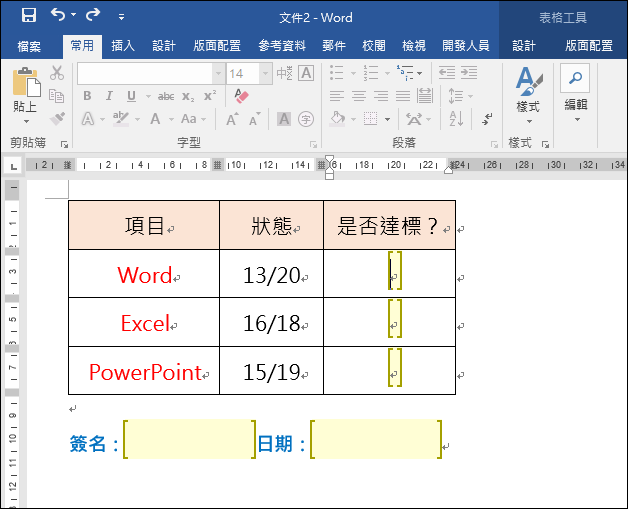Image resolution: width=628 pixels, height=509 pixels.
Task: Toggle bold formatting
Action: coord(87,96)
